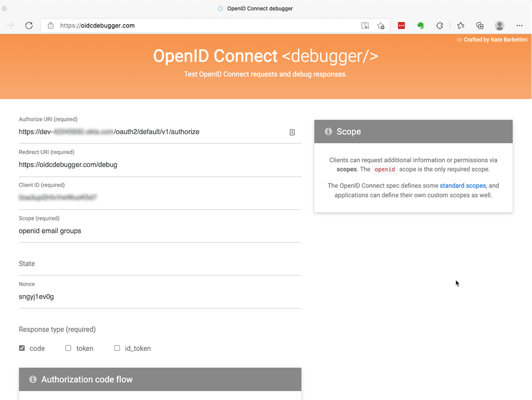Open the immersive reader icon

(365, 26)
